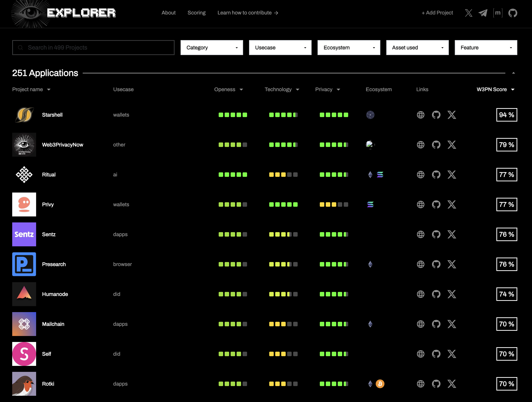Click Ritual Ethereum ecosystem icon
Image resolution: width=532 pixels, height=402 pixels.
coord(370,175)
